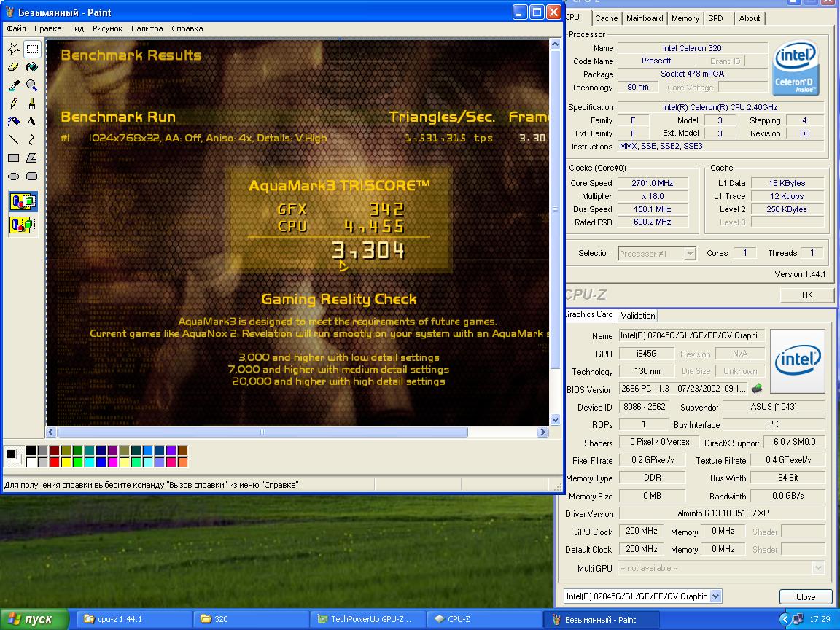Open the graphics card selector dropdown in GPU-Z
The height and width of the screenshot is (630, 840).
pyautogui.click(x=716, y=596)
